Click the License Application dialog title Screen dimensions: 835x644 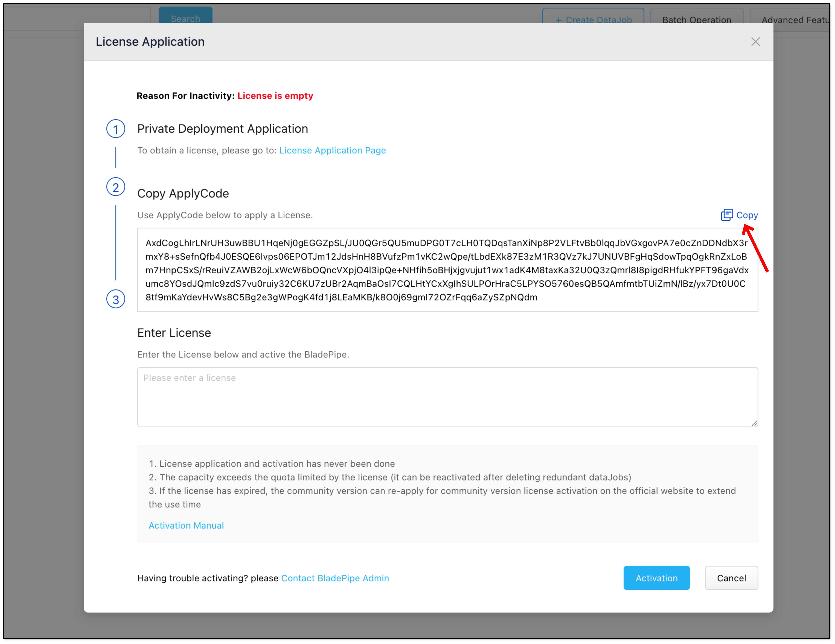click(x=150, y=42)
